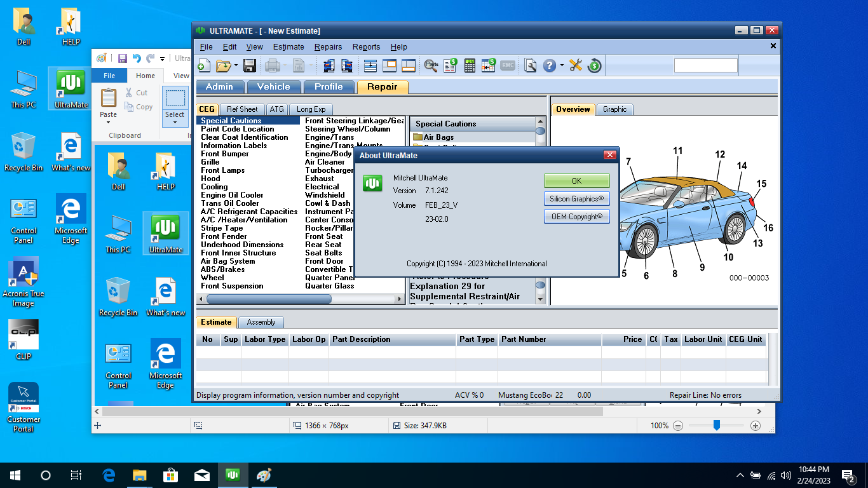Viewport: 868px width, 488px height.
Task: Open File Explorer from the taskbar
Action: click(x=139, y=475)
